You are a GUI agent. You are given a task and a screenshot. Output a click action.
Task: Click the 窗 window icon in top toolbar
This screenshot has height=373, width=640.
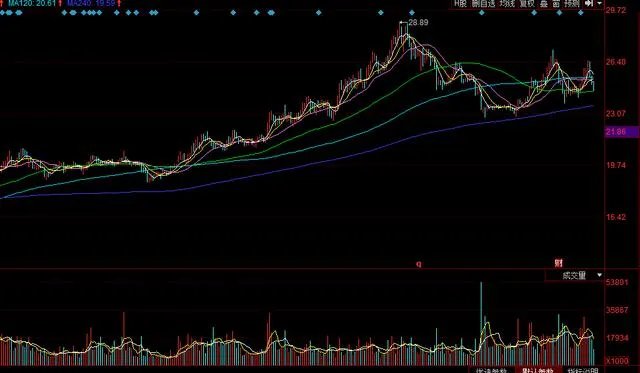click(x=556, y=4)
